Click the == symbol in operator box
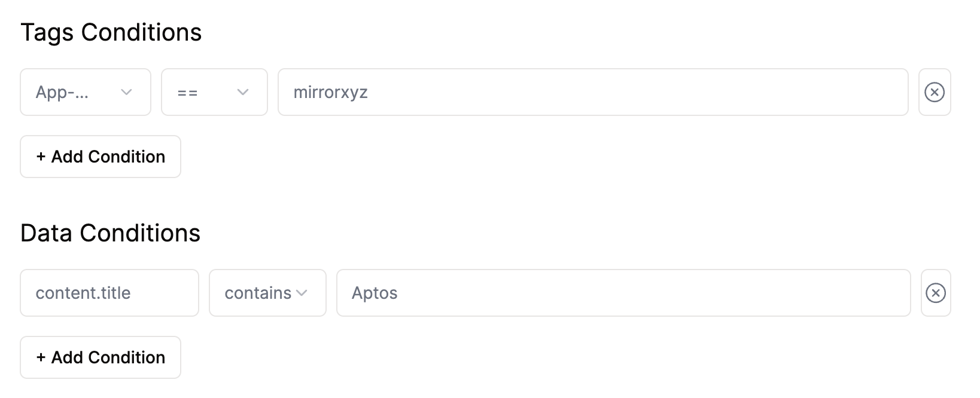The image size is (980, 398). point(187,93)
